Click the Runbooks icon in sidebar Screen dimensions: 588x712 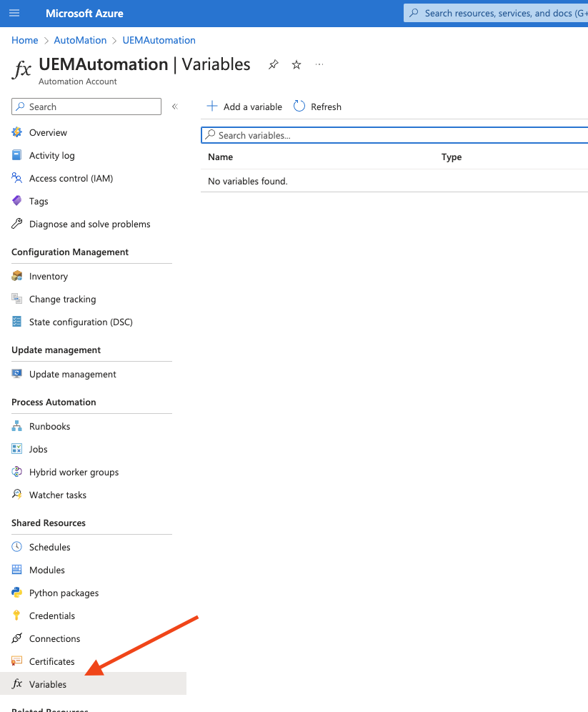point(17,426)
